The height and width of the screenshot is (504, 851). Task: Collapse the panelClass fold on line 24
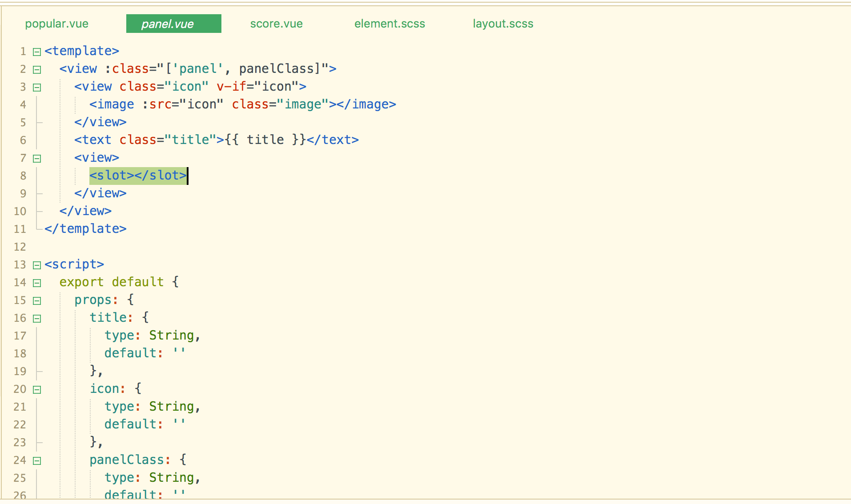[x=37, y=461]
